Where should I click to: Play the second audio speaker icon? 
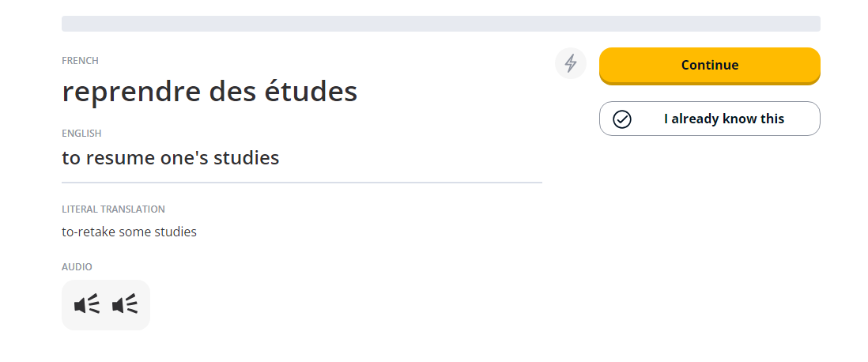point(125,304)
